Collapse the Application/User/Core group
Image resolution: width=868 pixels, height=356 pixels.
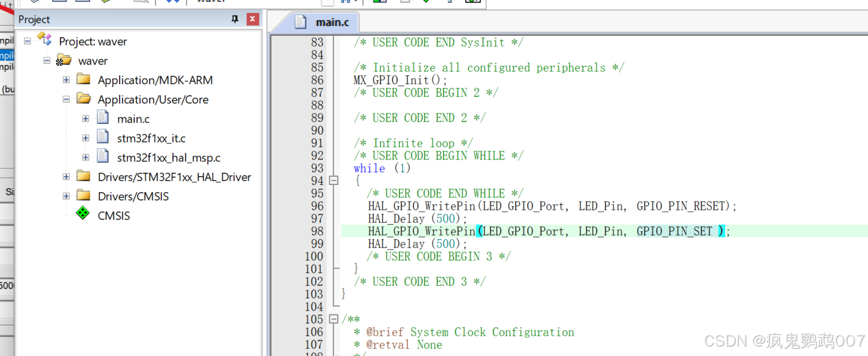point(66,100)
